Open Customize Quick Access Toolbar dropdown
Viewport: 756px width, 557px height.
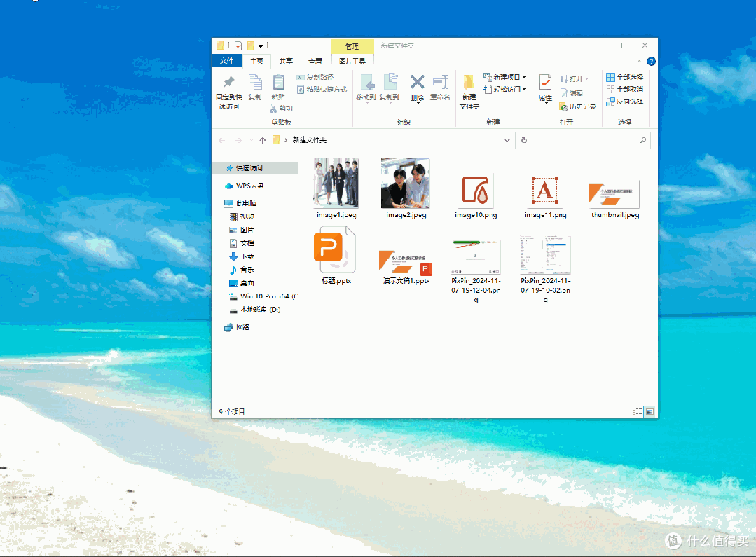261,46
